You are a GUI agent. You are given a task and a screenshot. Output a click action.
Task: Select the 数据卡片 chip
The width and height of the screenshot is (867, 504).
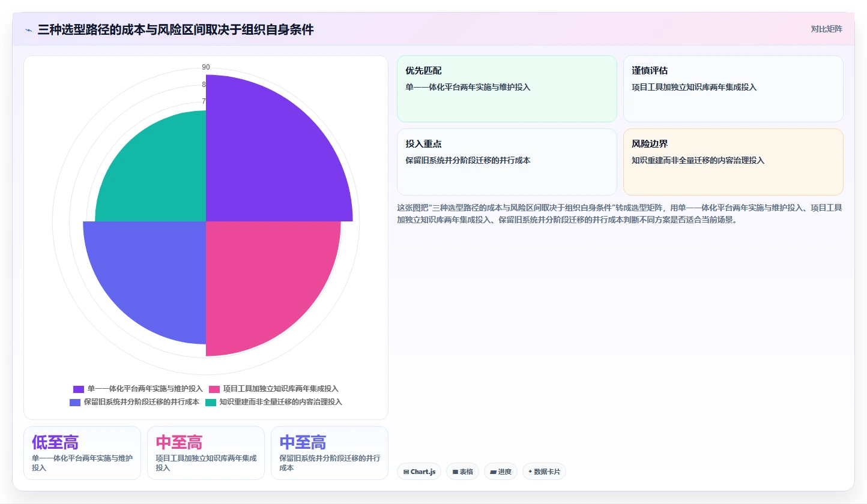tap(544, 472)
